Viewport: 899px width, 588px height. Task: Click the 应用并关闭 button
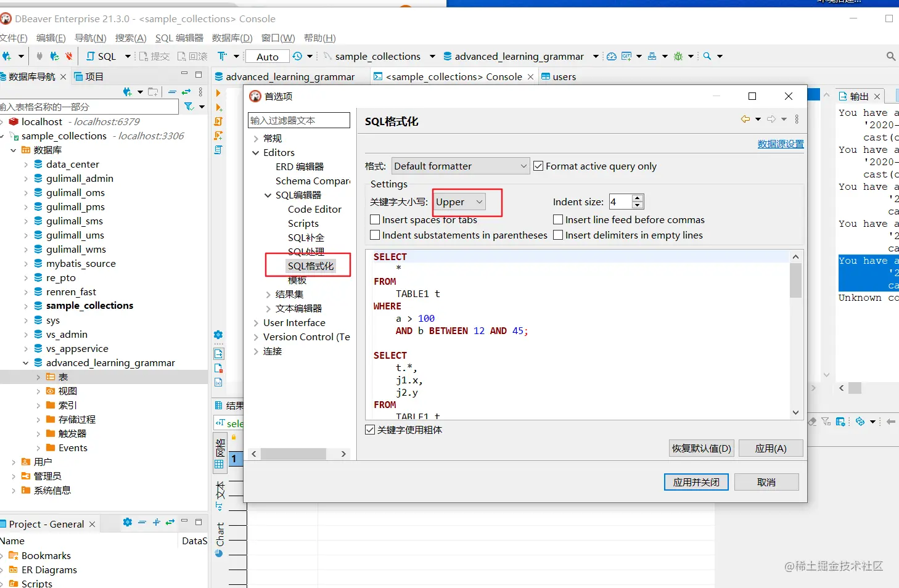(x=696, y=482)
